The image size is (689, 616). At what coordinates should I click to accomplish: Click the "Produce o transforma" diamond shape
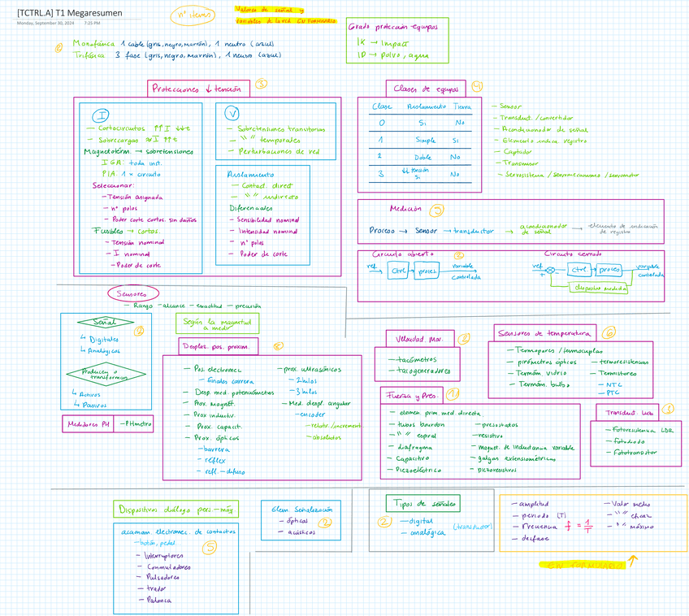coord(104,374)
